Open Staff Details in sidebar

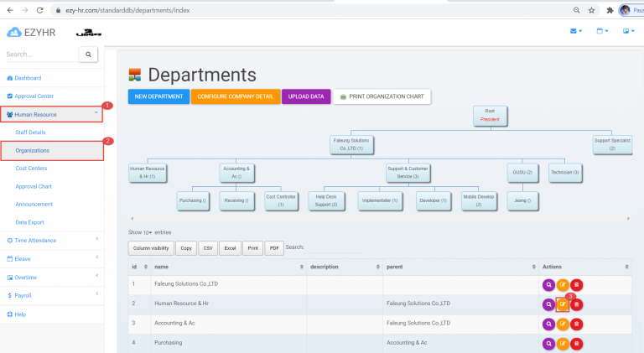[31, 132]
